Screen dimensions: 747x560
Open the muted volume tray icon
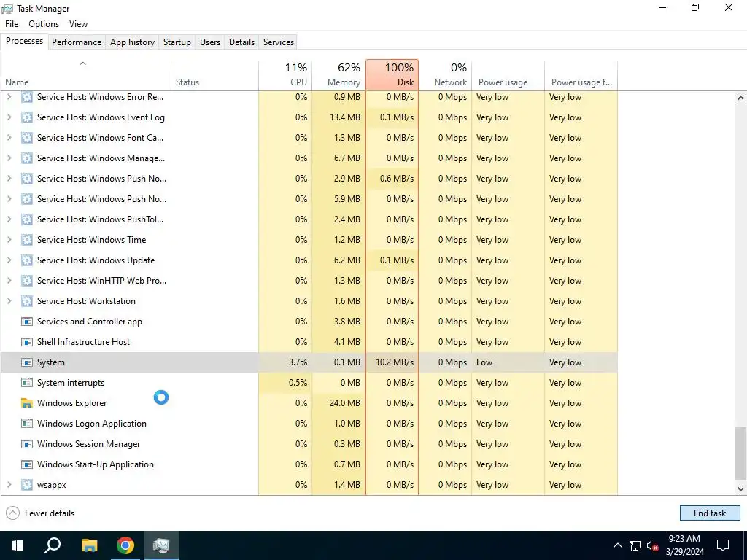click(x=653, y=545)
